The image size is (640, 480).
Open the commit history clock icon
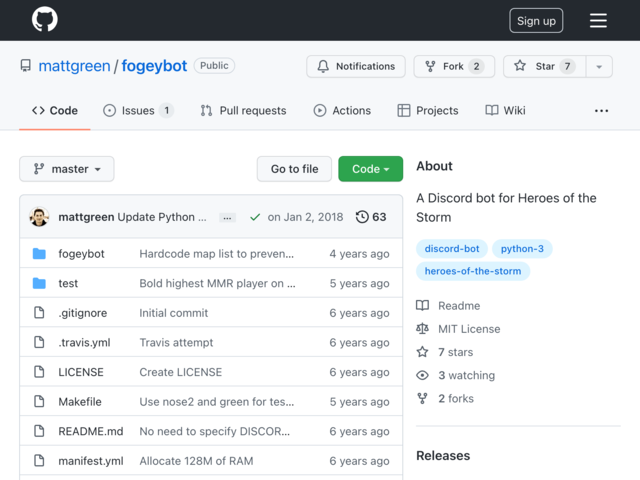363,217
